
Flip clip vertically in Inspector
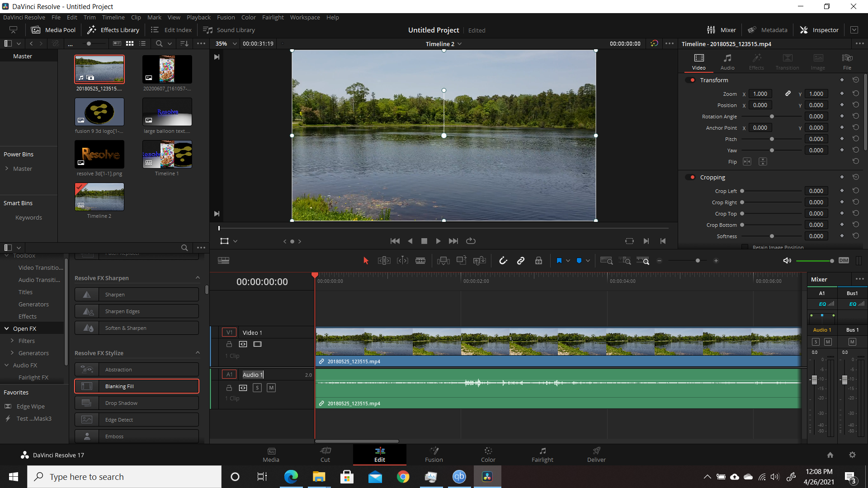click(x=763, y=162)
